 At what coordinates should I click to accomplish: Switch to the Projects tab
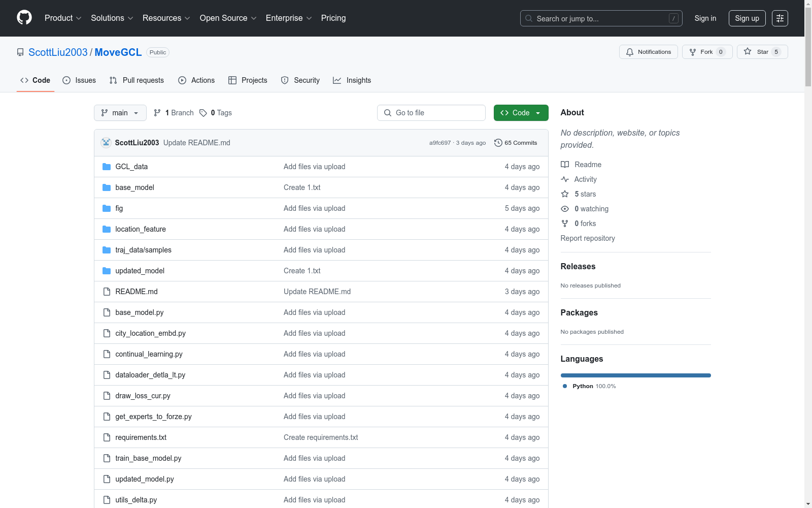248,80
